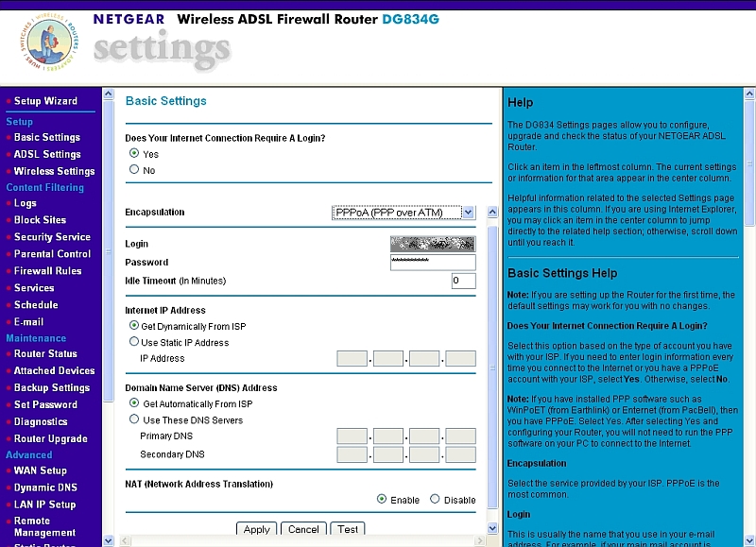
Task: Go to Wireless Settings page
Action: [x=55, y=171]
